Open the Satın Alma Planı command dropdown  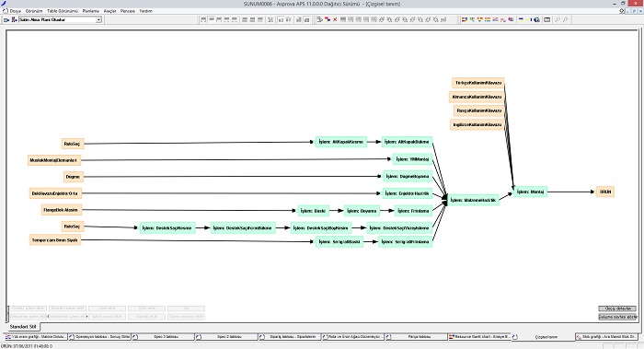(98, 19)
